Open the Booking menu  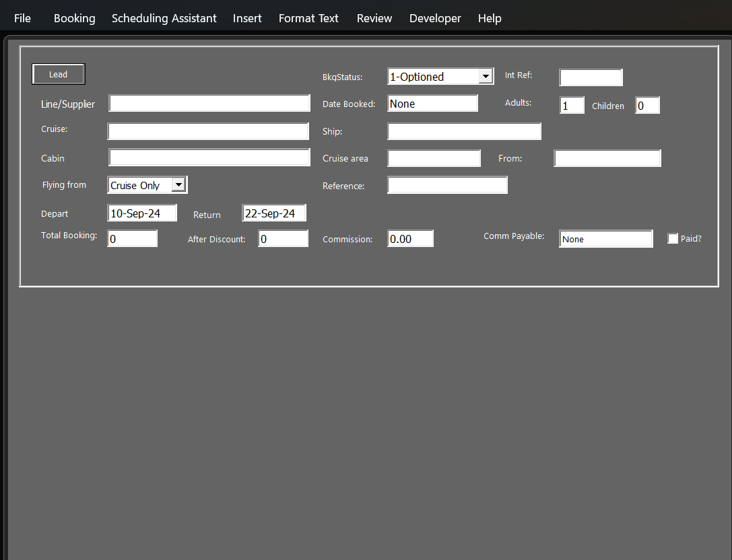pos(74,18)
